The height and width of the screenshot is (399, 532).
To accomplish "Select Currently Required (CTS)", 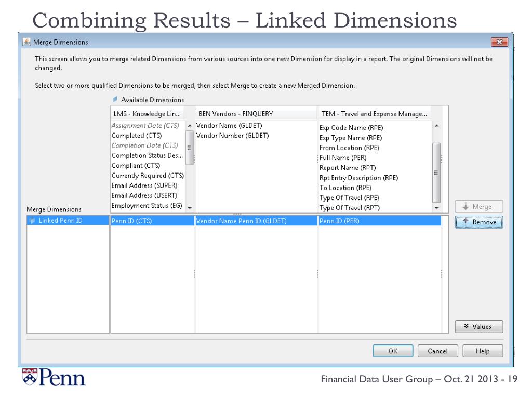I will (148, 176).
